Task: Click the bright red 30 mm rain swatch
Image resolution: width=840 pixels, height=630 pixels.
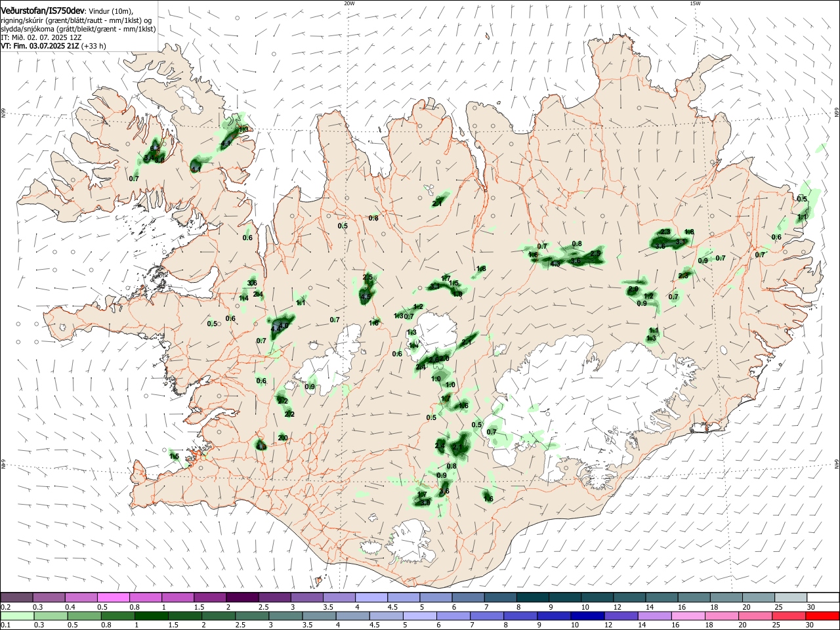Action: coord(822,616)
